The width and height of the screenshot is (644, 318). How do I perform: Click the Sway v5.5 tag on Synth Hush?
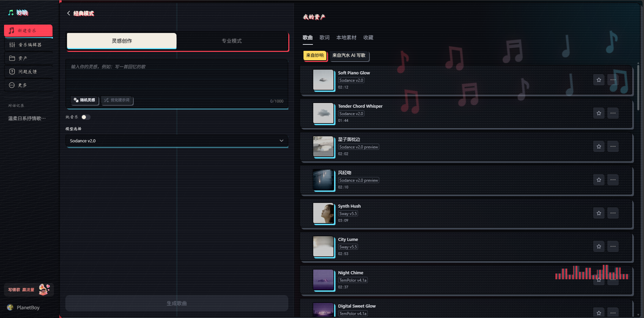click(x=348, y=214)
